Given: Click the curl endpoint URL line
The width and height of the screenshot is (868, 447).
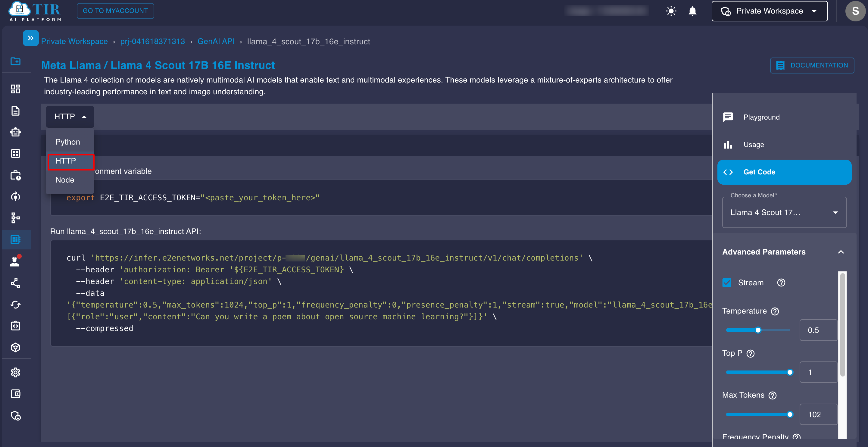Looking at the screenshot, I should 329,258.
